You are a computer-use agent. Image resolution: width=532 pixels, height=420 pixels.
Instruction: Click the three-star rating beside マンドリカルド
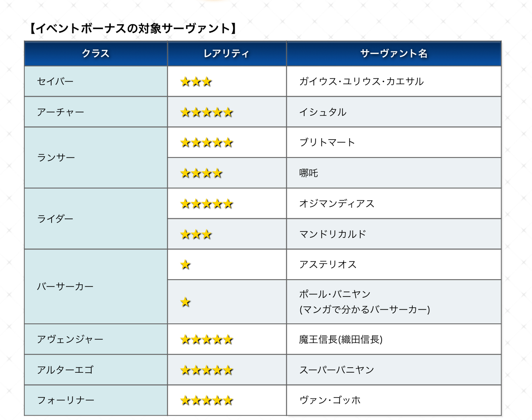pyautogui.click(x=196, y=234)
